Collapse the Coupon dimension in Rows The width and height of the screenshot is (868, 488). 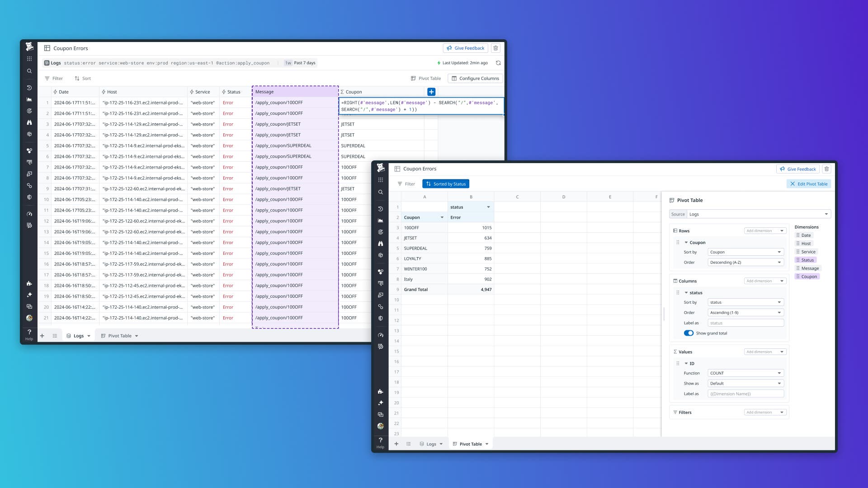[x=686, y=242]
